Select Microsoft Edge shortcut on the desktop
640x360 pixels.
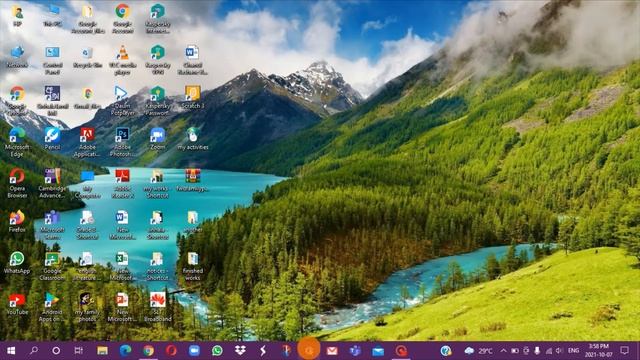(x=17, y=142)
